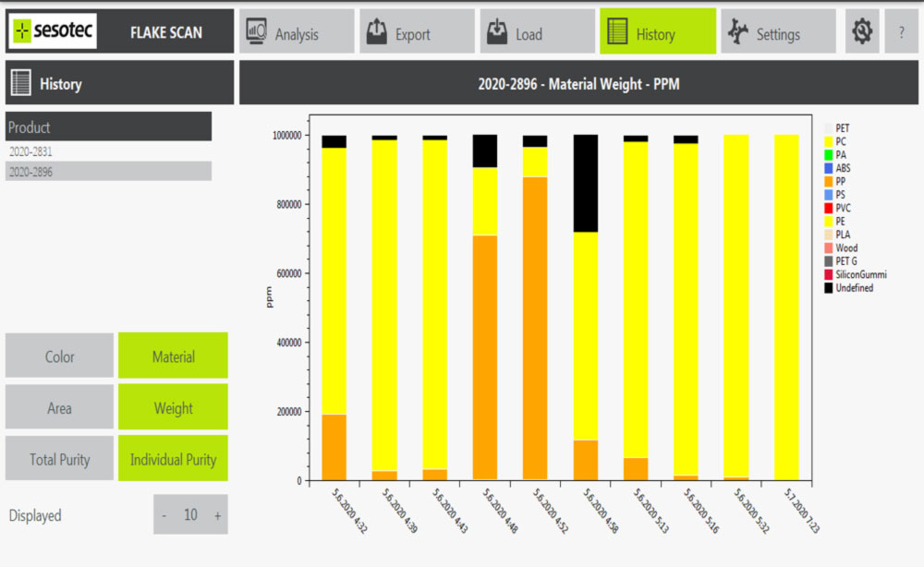Decrease displayed count with minus button
The height and width of the screenshot is (567, 924).
[x=164, y=515]
